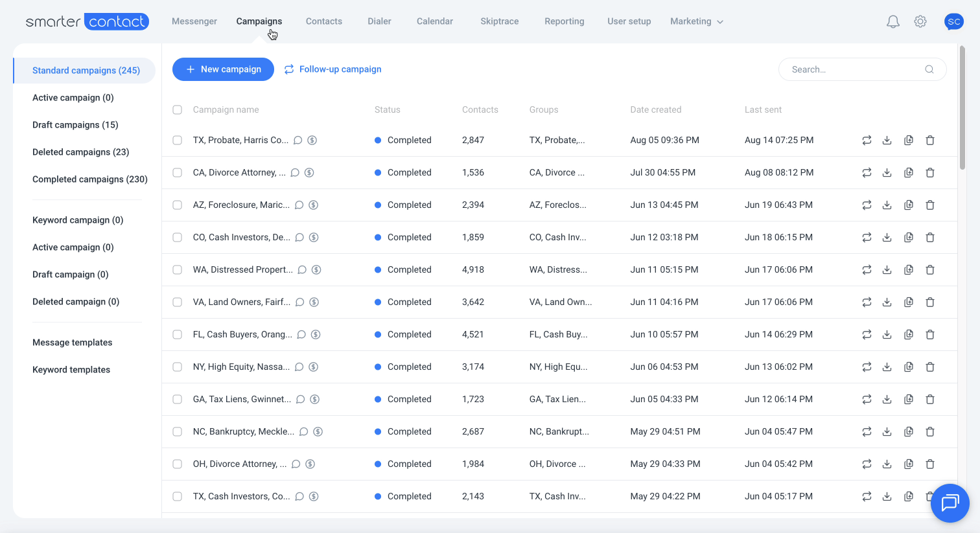Open Message templates
This screenshot has width=980, height=533.
(x=73, y=343)
